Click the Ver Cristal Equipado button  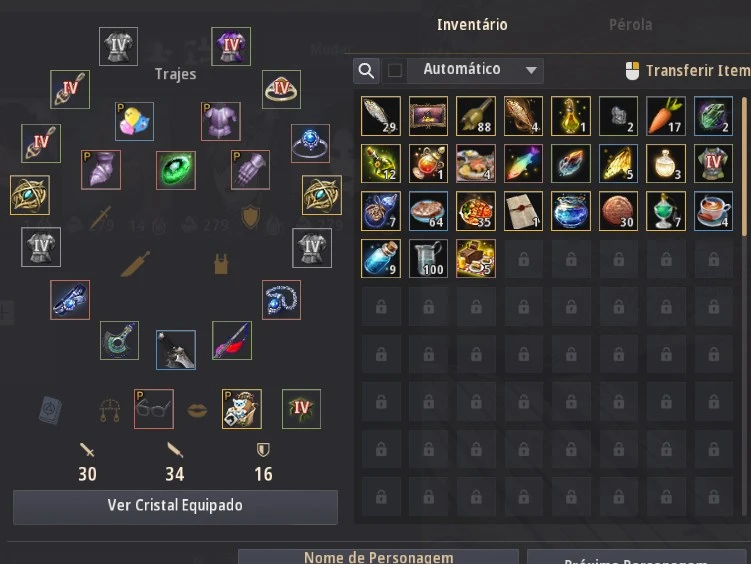tap(175, 507)
